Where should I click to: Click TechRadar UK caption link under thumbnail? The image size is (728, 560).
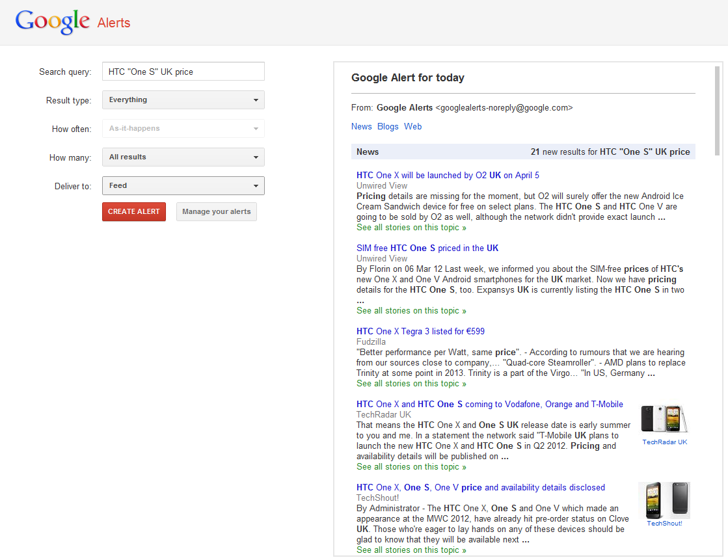point(665,442)
